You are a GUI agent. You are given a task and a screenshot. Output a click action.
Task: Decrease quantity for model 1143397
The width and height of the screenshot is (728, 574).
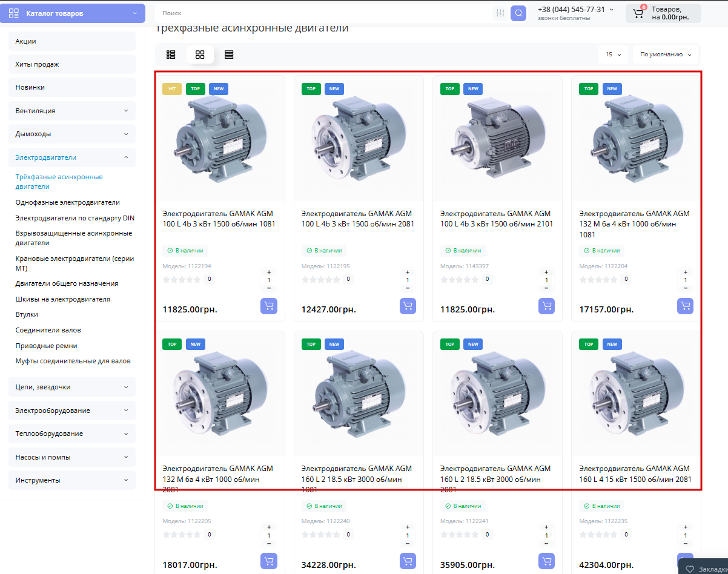[546, 288]
